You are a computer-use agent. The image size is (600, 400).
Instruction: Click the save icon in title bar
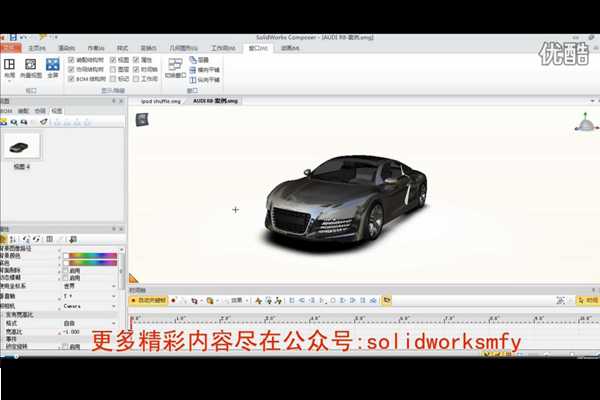coord(13,37)
